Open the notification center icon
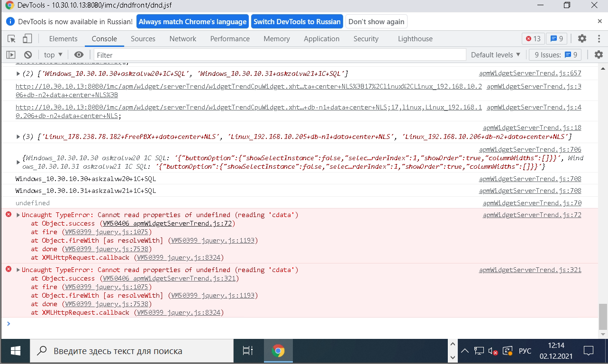 click(x=589, y=351)
